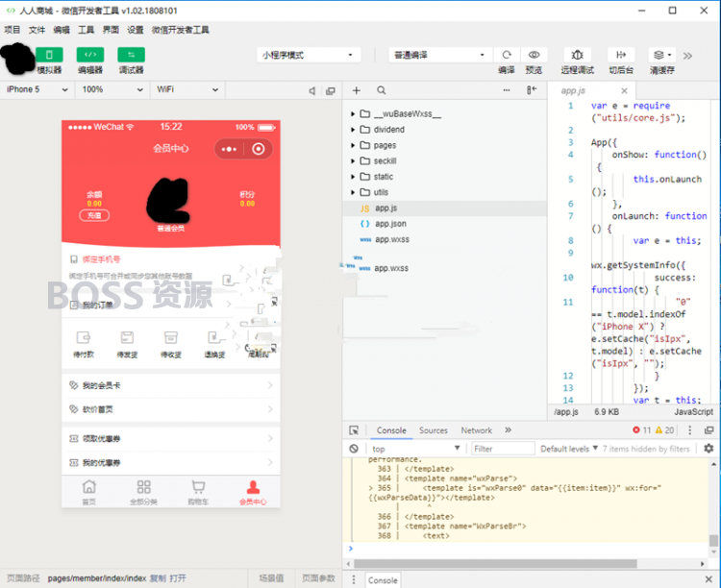
Task: Collapse the file tree panel icon
Action: tap(531, 90)
